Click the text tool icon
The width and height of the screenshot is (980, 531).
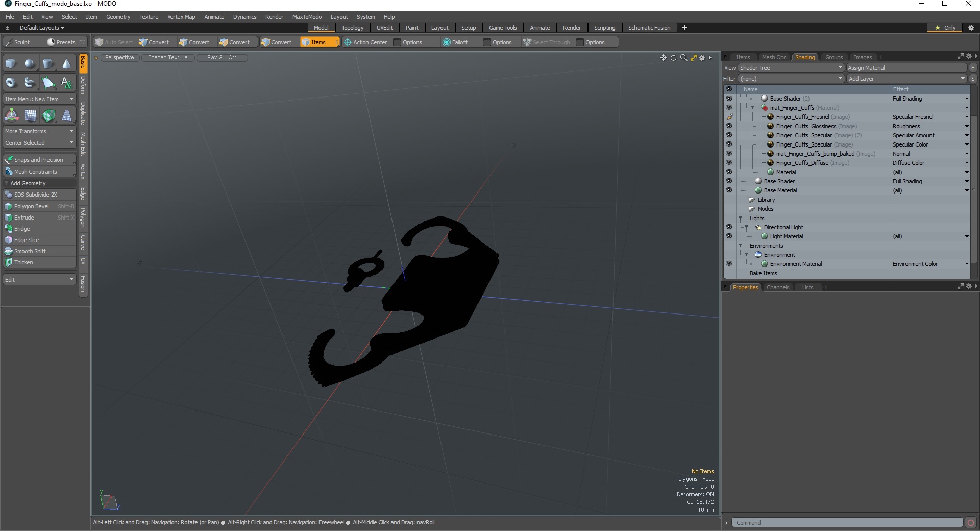(x=66, y=82)
